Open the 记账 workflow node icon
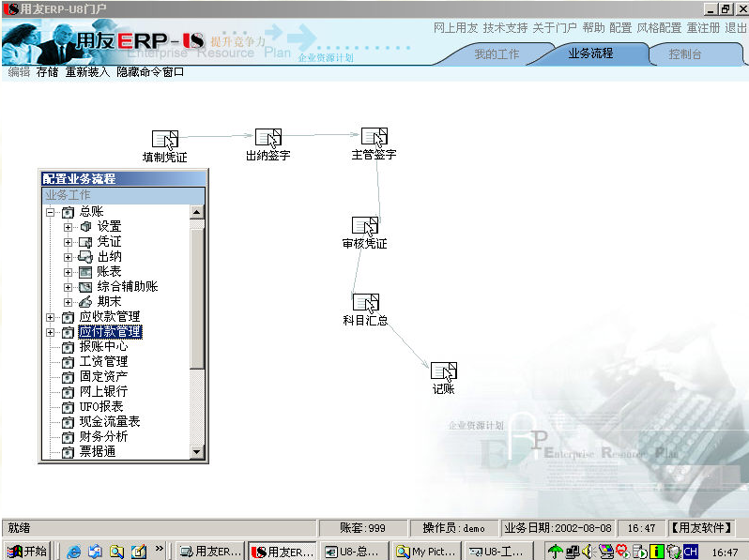Screen dimensions: 749x560 444,371
